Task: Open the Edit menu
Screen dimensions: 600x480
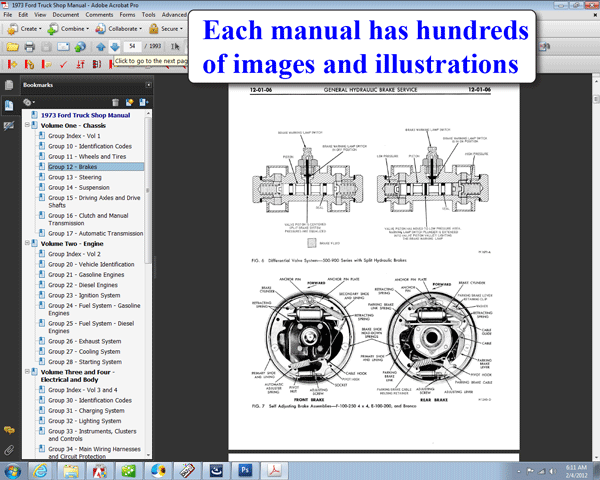Action: 23,15
